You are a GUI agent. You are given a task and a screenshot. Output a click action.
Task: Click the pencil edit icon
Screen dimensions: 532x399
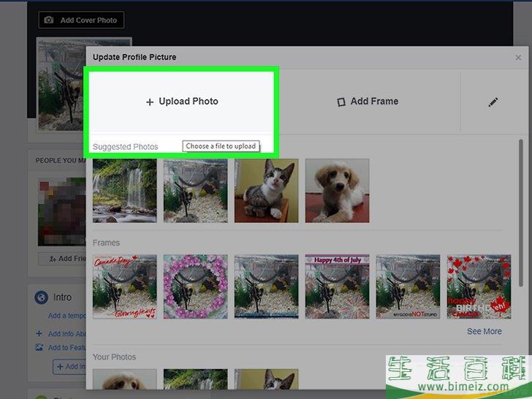point(493,102)
